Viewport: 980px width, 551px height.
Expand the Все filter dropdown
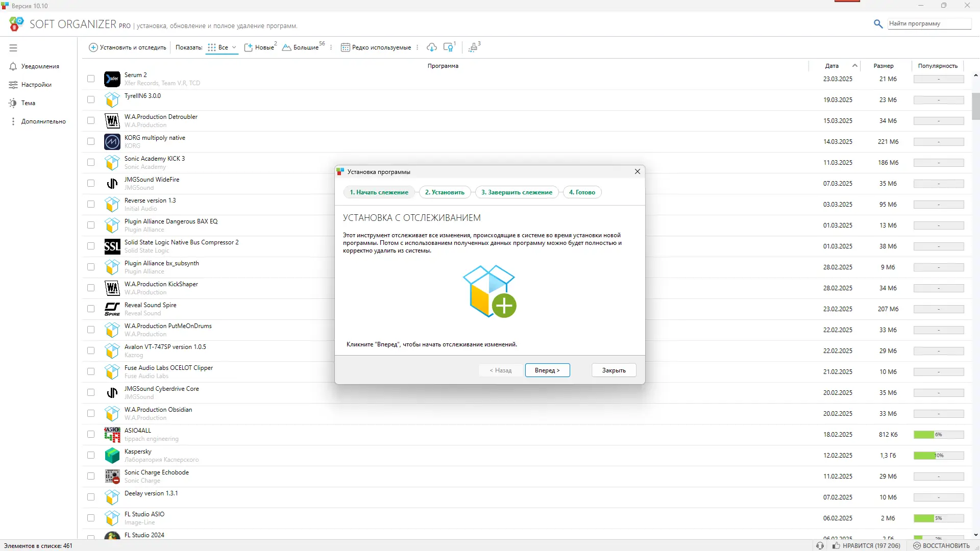[234, 47]
